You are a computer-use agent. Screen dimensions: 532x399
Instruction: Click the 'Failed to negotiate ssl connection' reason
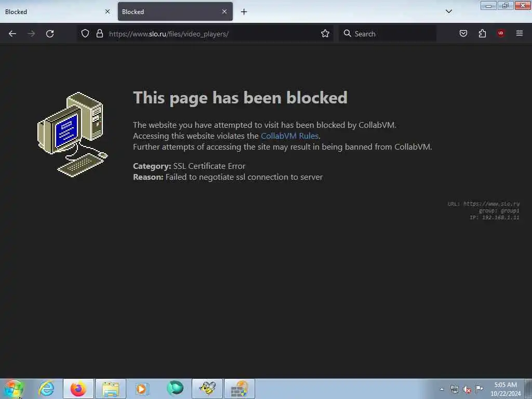click(244, 177)
